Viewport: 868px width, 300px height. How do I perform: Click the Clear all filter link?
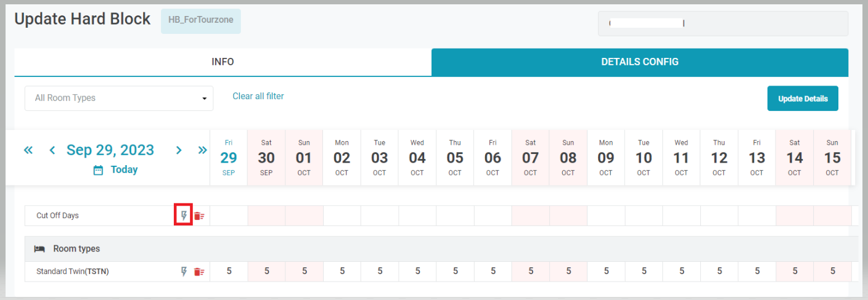tap(258, 96)
